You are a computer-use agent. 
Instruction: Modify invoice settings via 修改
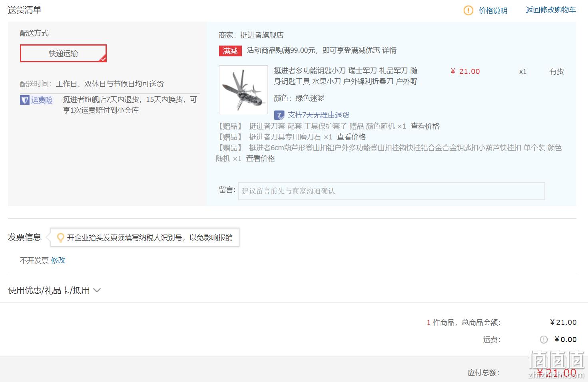click(x=58, y=261)
